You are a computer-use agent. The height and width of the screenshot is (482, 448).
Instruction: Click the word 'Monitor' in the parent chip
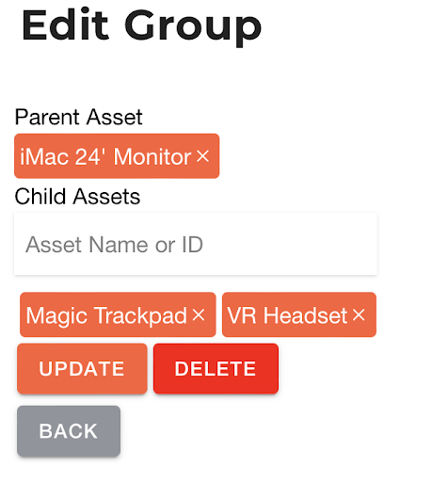coord(152,156)
